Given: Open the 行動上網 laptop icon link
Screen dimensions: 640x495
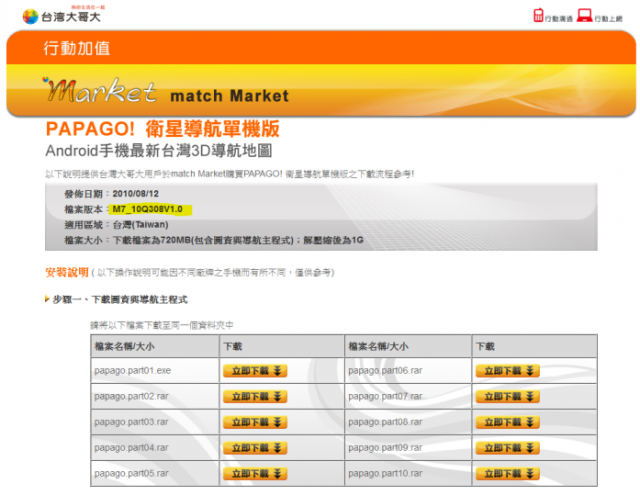Looking at the screenshot, I should (x=599, y=16).
